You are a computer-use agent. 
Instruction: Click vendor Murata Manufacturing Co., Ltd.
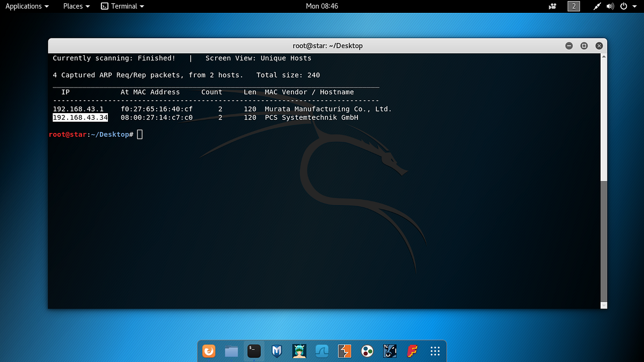click(x=328, y=109)
